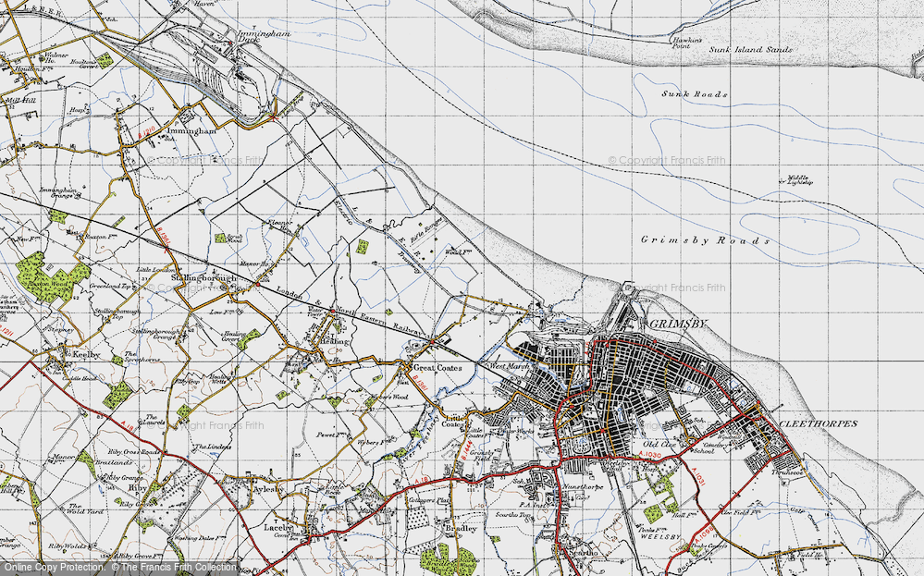Click the Scartho village name

[582, 553]
